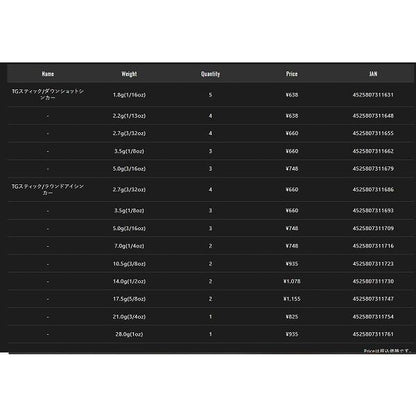Select the TGスティック/ラウンドアイシンカー name cell
This screenshot has width=416, height=416.
click(48, 190)
